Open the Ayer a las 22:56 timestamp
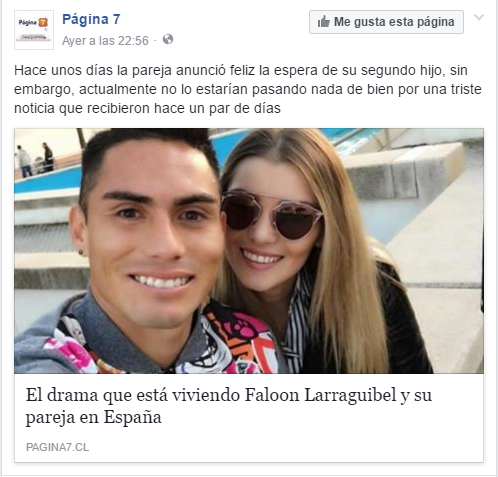This screenshot has width=498, height=477. [105, 41]
